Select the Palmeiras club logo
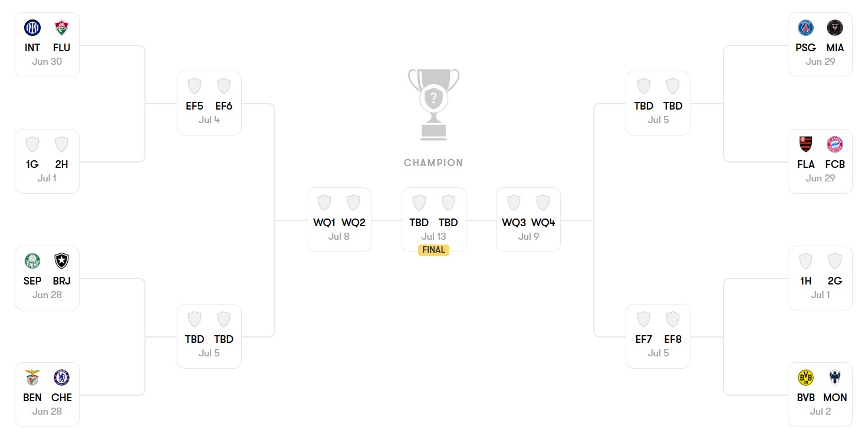The image size is (868, 440). point(32,261)
